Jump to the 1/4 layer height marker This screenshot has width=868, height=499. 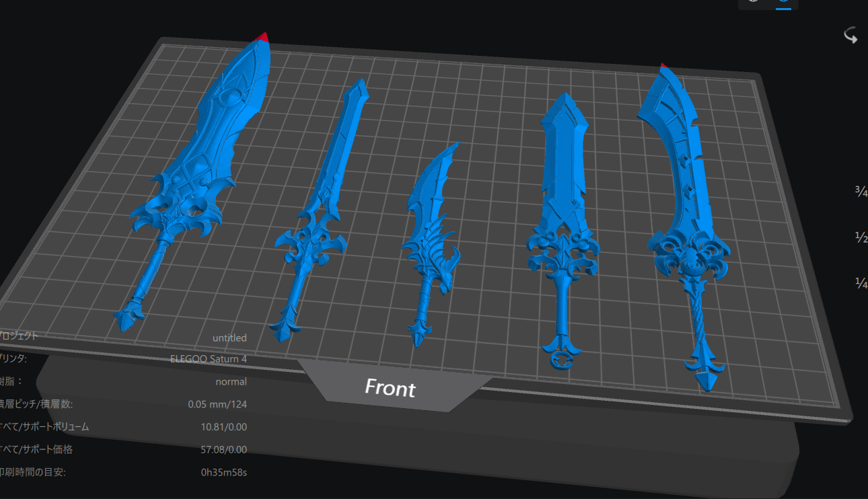click(x=861, y=283)
